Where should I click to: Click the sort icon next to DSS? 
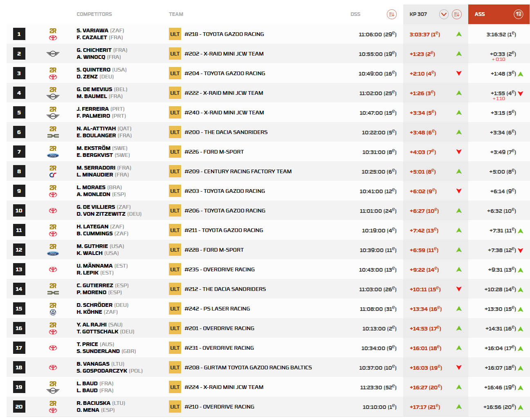[391, 14]
